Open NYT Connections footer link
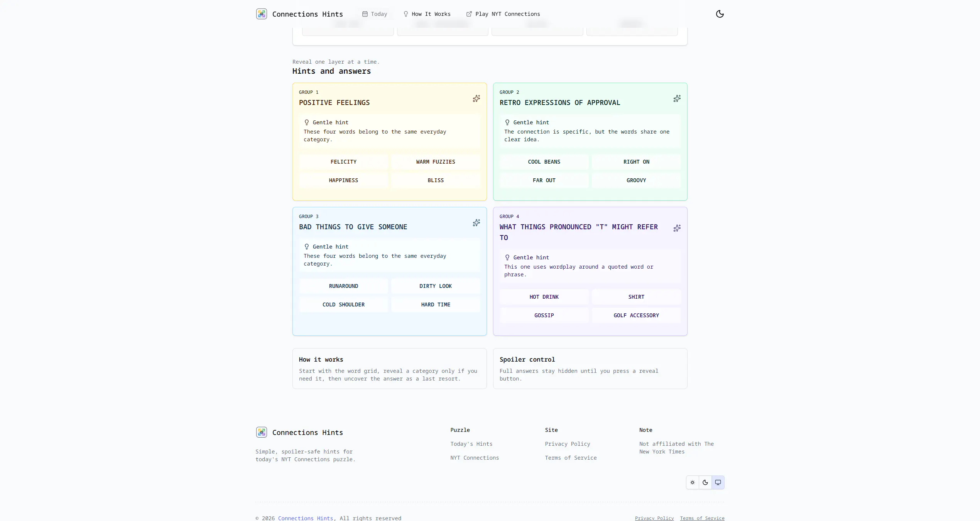 point(475,458)
